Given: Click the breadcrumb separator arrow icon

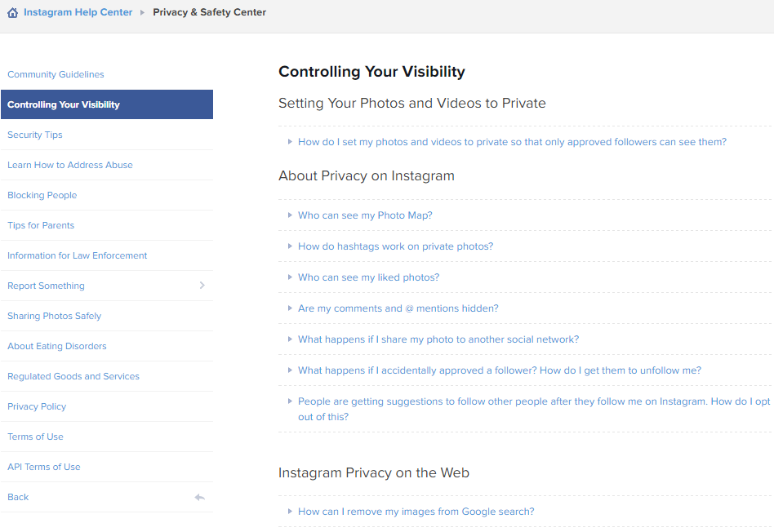Looking at the screenshot, I should (143, 13).
